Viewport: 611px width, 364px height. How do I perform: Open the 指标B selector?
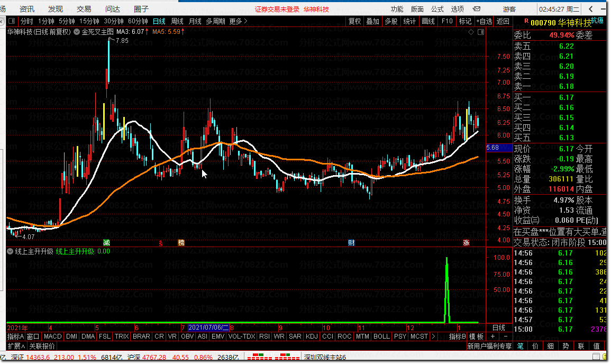point(458,336)
